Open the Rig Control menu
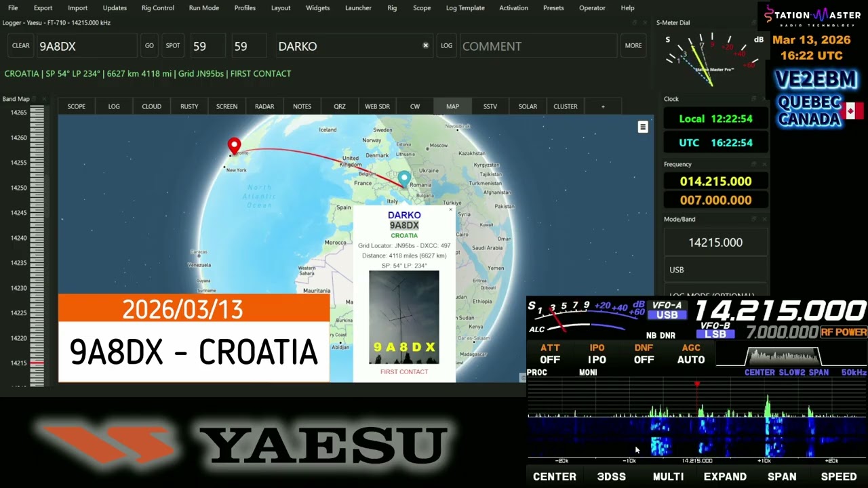 (x=158, y=8)
